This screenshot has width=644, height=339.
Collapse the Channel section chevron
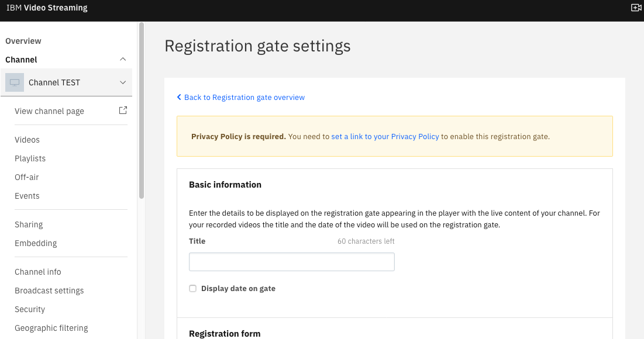coord(123,60)
